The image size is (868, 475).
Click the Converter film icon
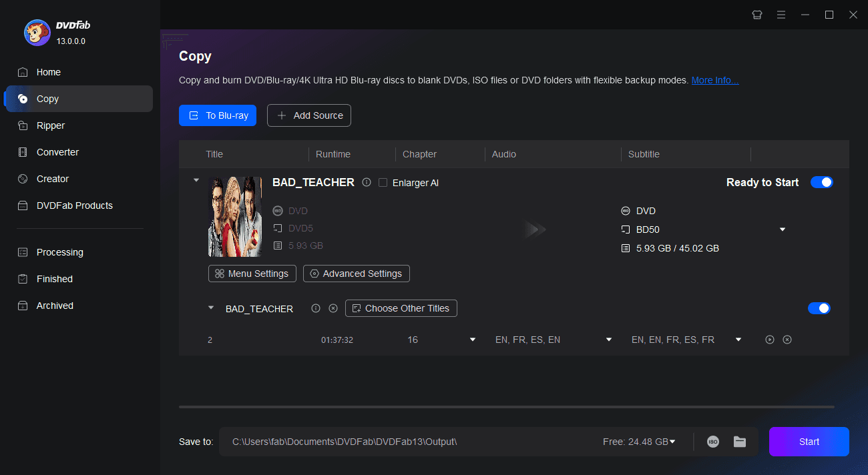click(23, 152)
